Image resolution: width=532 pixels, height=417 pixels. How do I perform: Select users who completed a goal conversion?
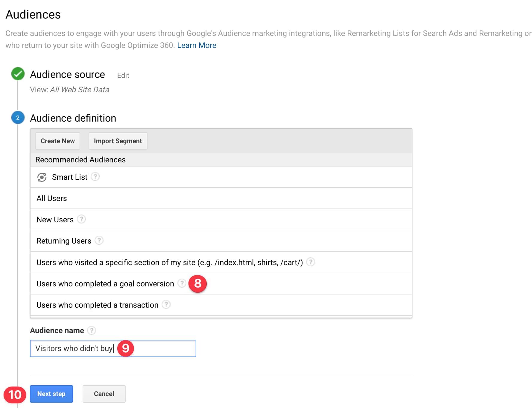click(221, 284)
